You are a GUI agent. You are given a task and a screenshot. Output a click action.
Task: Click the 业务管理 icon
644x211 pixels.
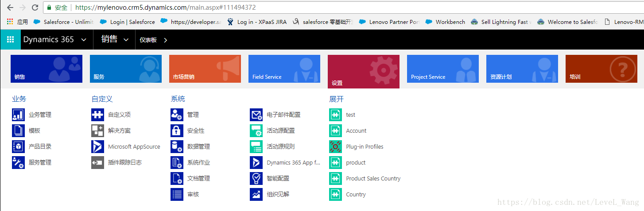[18, 115]
